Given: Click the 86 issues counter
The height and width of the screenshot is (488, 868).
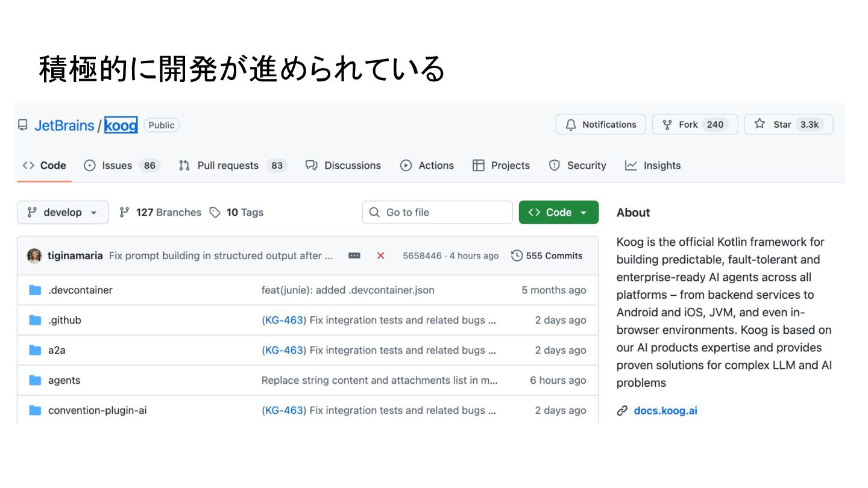Looking at the screenshot, I should click(149, 166).
